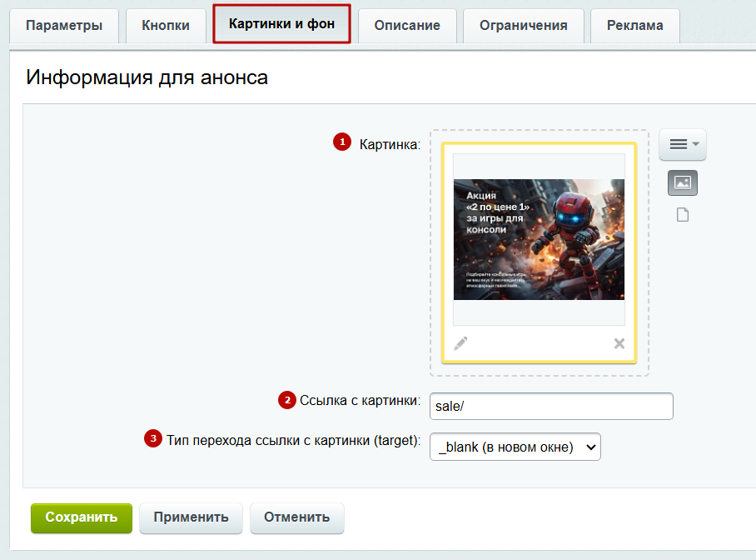Select the image gallery icon button
The height and width of the screenshot is (560, 756).
682,183
